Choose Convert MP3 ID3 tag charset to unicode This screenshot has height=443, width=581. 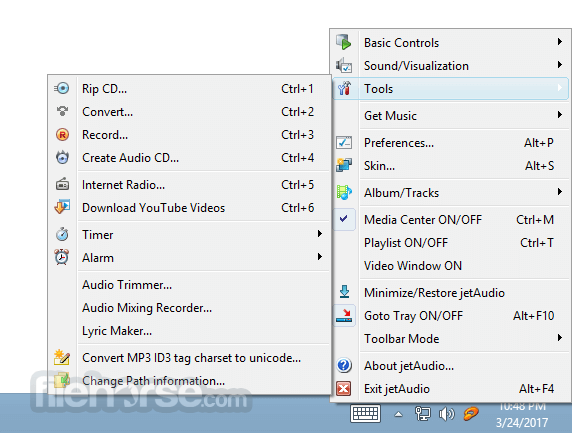tap(189, 358)
